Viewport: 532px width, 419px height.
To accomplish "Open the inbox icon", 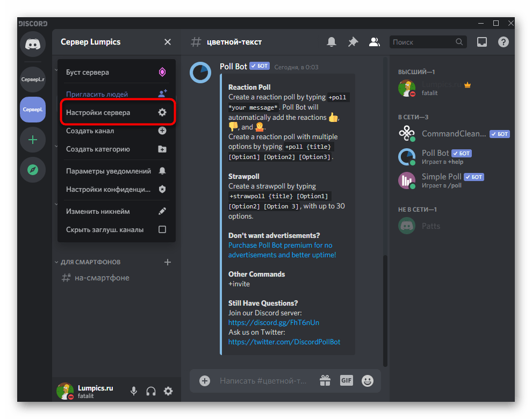I will point(482,42).
